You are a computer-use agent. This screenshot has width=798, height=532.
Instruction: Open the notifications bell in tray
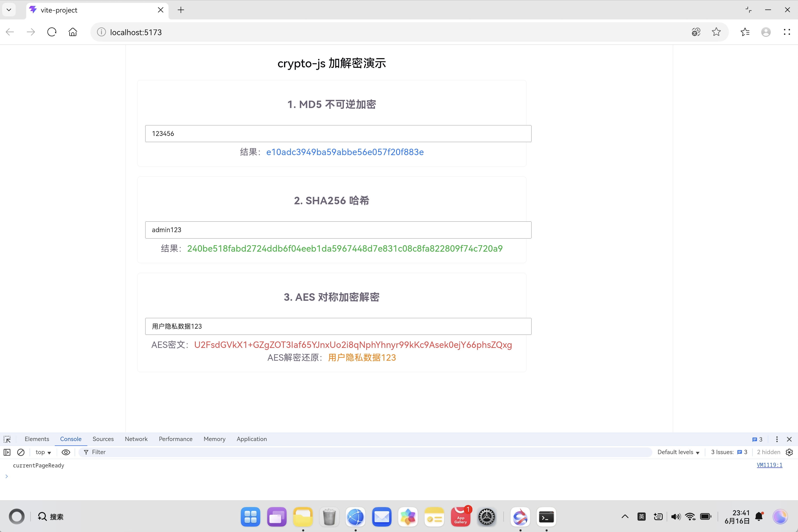tap(759, 516)
